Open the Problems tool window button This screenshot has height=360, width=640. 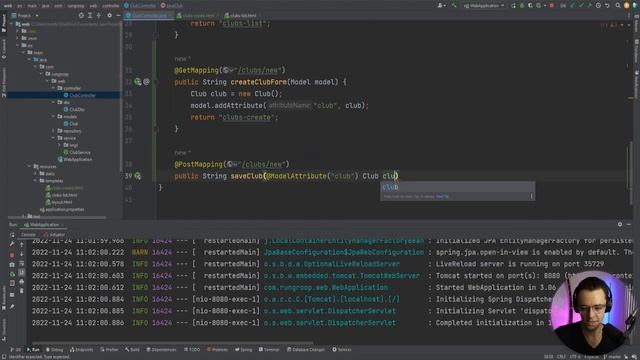[x=217, y=350]
